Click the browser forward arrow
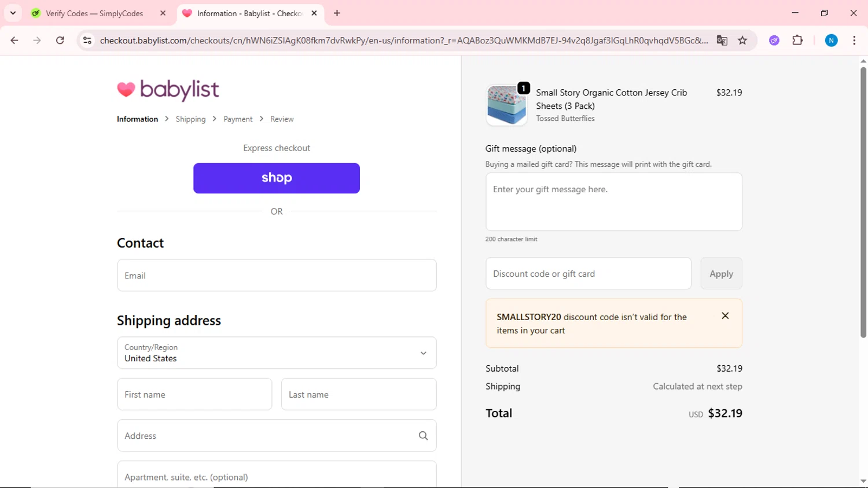The width and height of the screenshot is (868, 488). click(x=37, y=41)
